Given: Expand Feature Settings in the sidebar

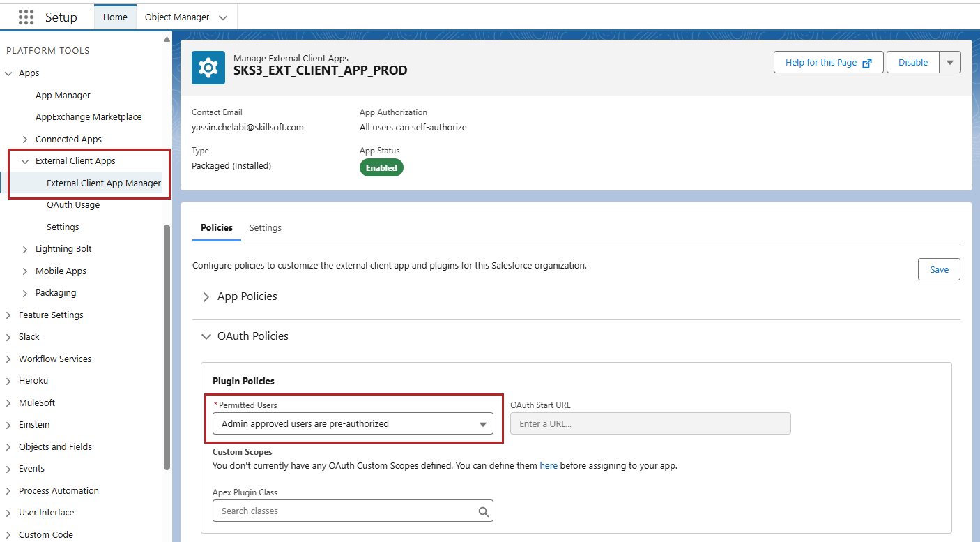Looking at the screenshot, I should (8, 315).
